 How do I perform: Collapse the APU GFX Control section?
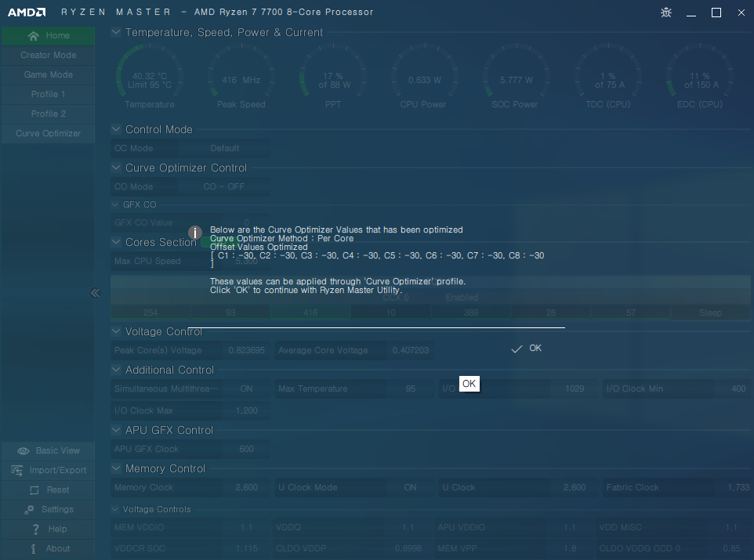(116, 430)
